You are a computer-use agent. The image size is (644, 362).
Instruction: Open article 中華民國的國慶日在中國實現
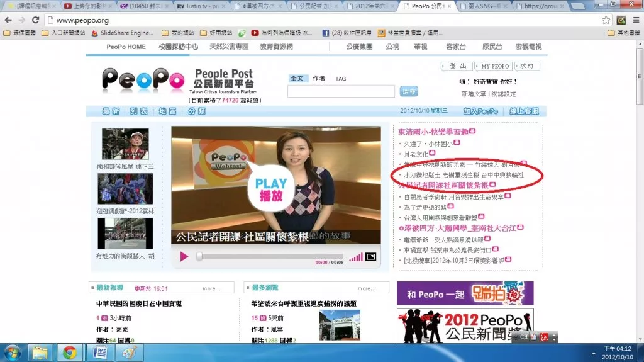pyautogui.click(x=139, y=303)
